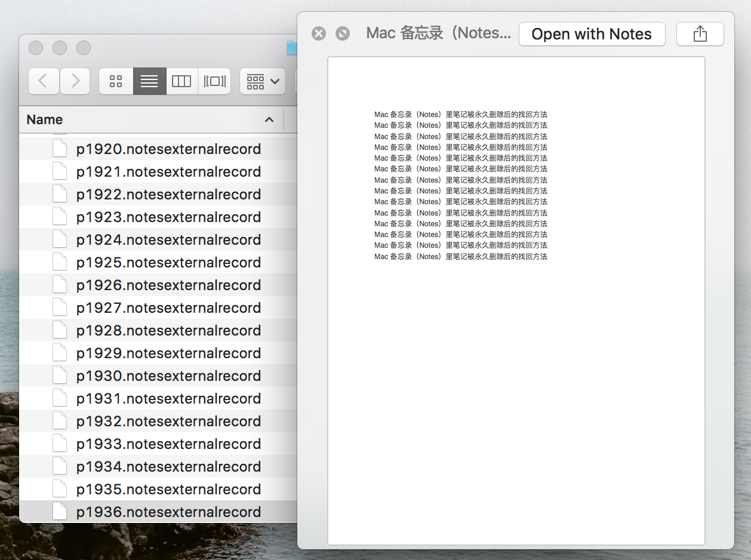This screenshot has height=560, width=751.
Task: Go back in Finder window
Action: [x=44, y=81]
